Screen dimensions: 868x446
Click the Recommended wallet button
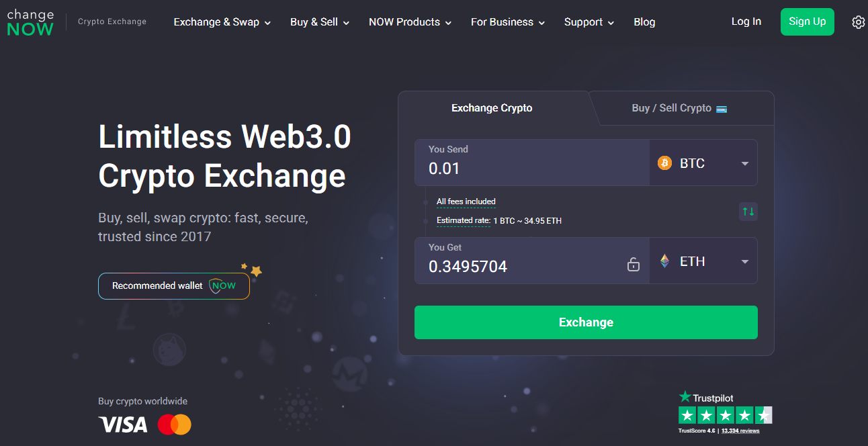click(x=174, y=285)
